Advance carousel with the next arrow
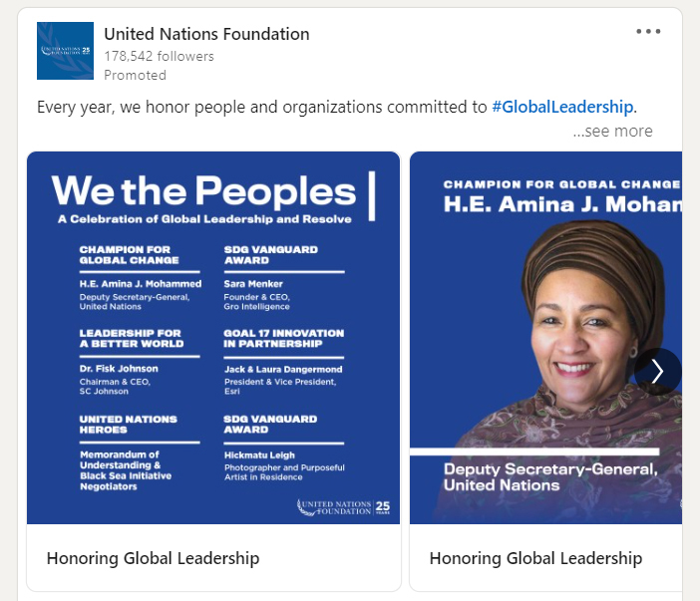700x601 pixels. coord(657,371)
